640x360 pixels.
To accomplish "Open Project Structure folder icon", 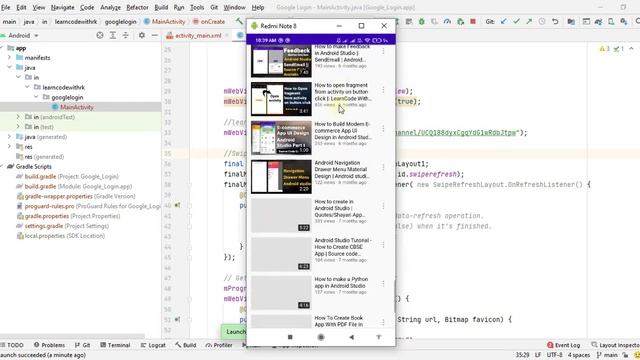I will pyautogui.click(x=571, y=21).
